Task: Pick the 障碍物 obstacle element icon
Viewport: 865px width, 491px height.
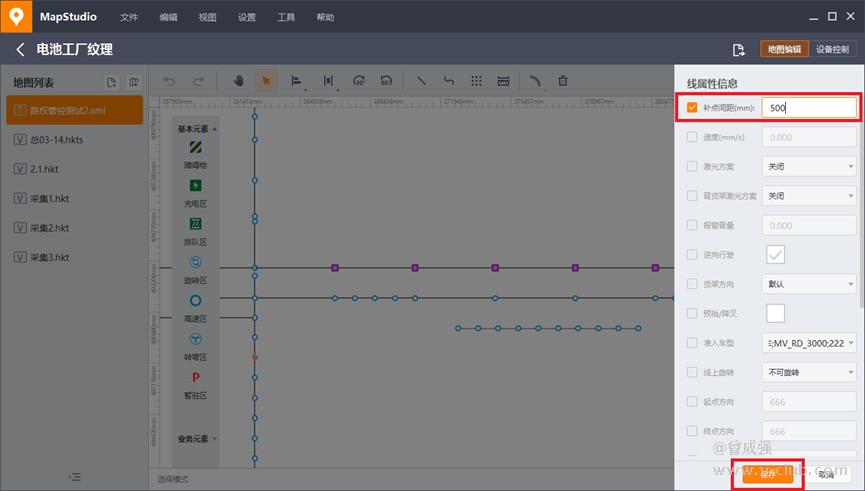Action: (195, 147)
